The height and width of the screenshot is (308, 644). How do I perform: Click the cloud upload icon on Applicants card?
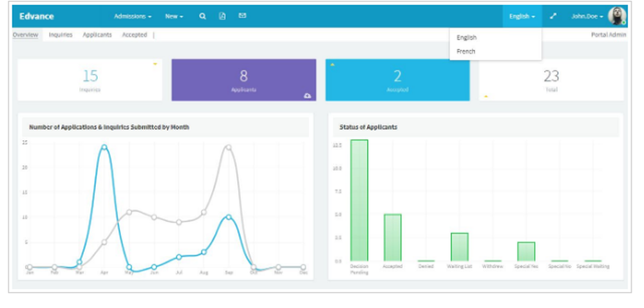[307, 96]
